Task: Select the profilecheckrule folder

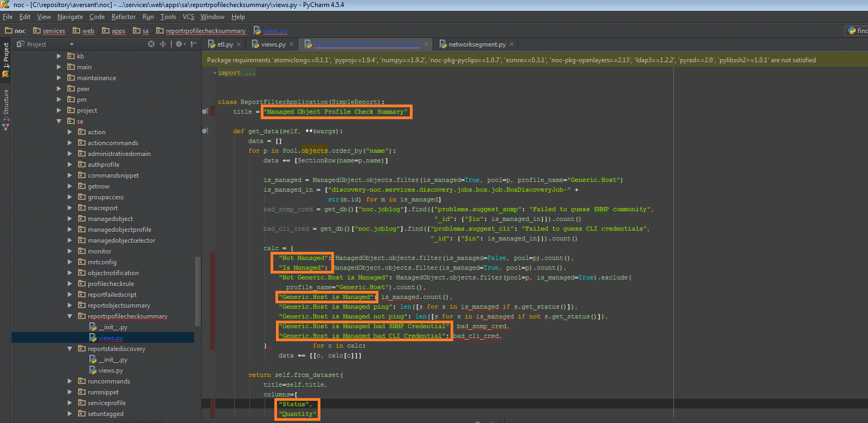Action: (x=111, y=284)
